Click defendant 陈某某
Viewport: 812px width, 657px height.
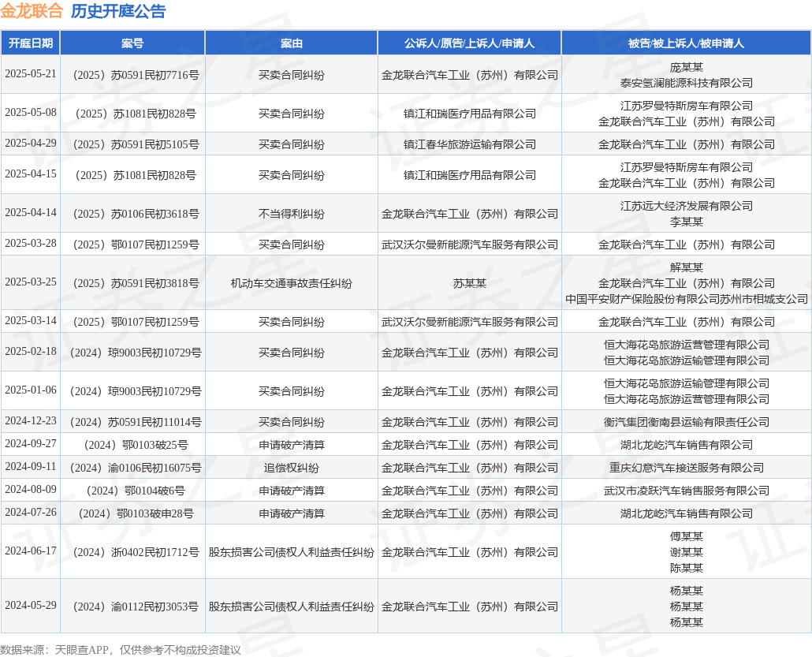(x=686, y=568)
